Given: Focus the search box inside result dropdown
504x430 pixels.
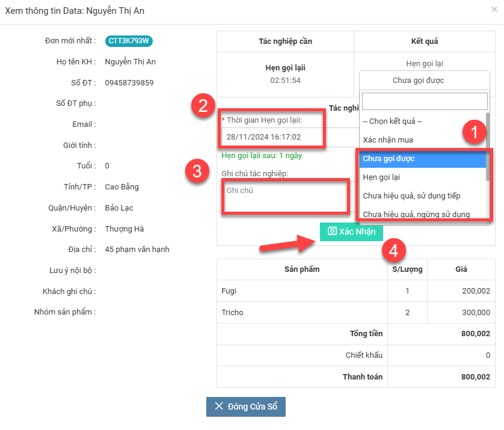Looking at the screenshot, I should [x=425, y=101].
